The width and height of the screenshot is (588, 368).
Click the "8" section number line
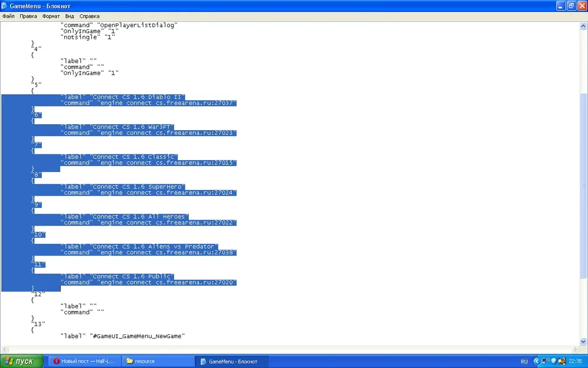(36, 175)
